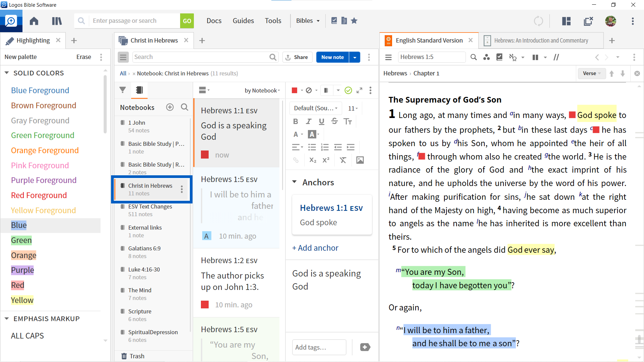
Task: Switch to the Highlighting tab
Action: click(33, 40)
